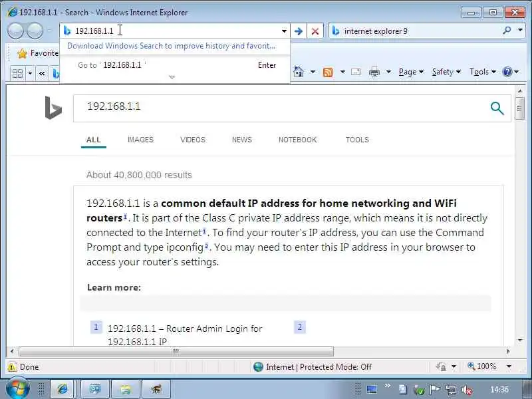
Task: Click the folder explorer taskbar button
Action: tap(126, 389)
